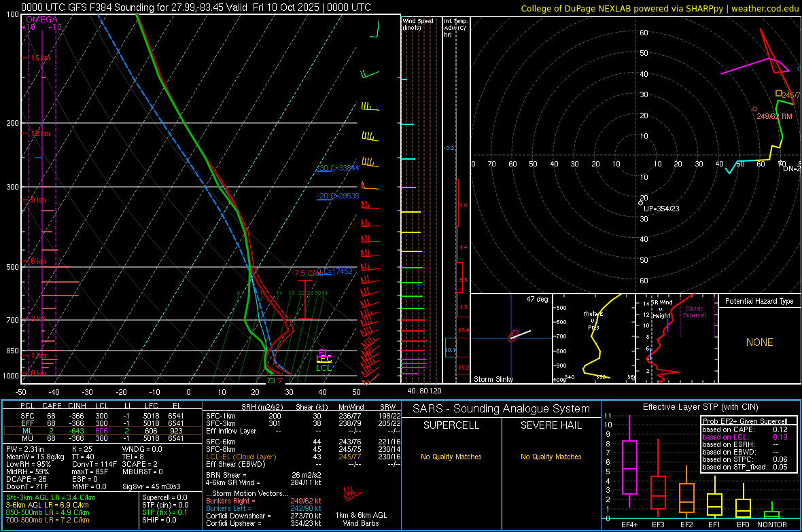802x532 pixels.
Task: Click the Effective Layer STP (with CIN) title
Action: [701, 407]
